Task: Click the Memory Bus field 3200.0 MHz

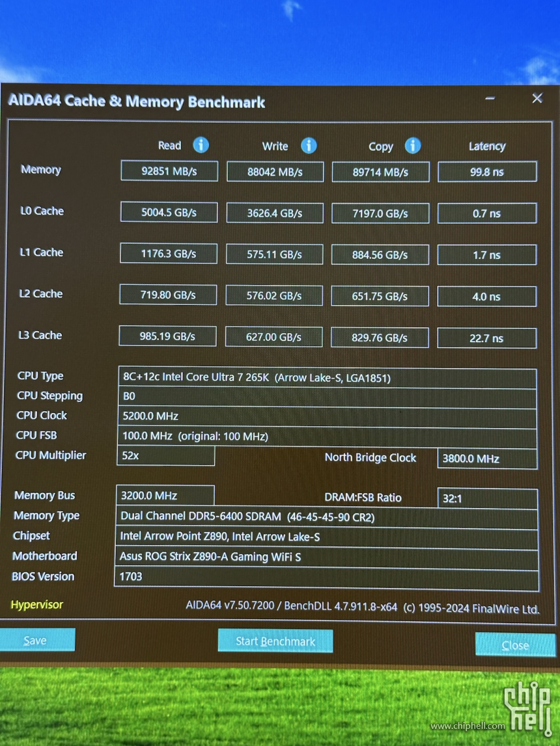Action: tap(165, 495)
